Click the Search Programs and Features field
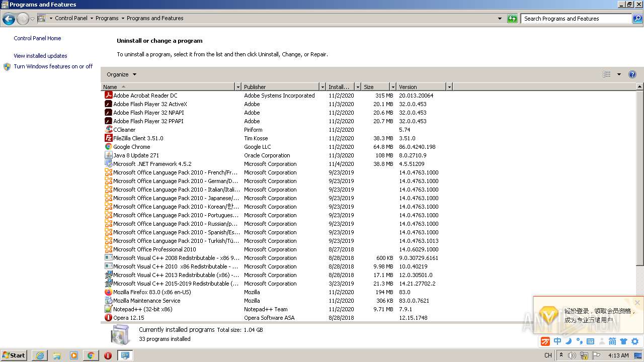Screen dimensions: 644x362 click(x=577, y=19)
